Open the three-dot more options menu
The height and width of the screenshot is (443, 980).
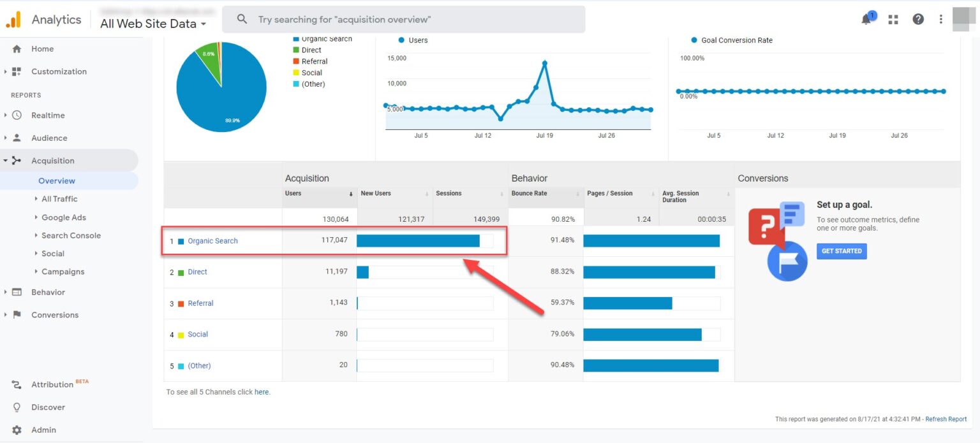point(940,19)
